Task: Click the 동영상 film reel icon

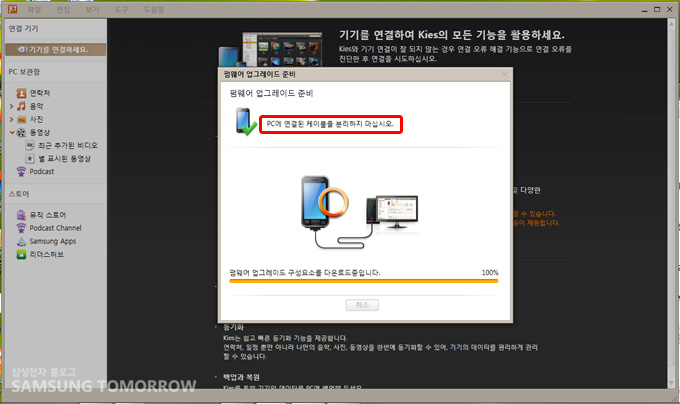Action: pos(21,132)
